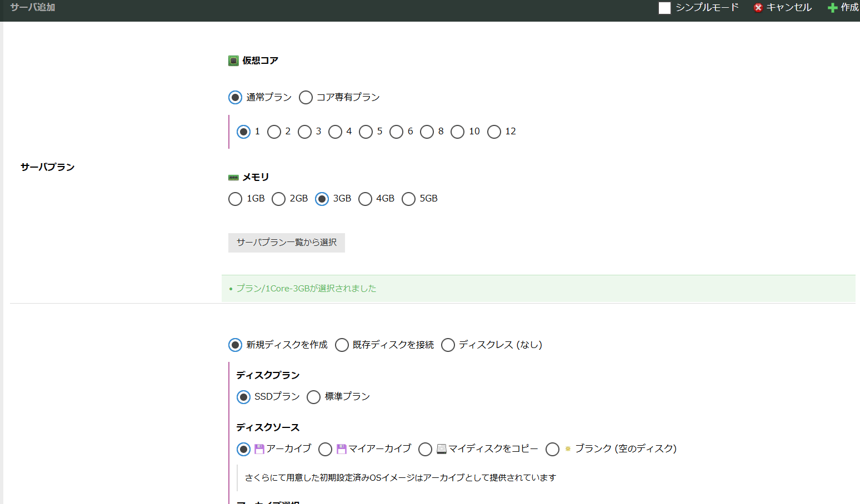Select 1GB memory option

pos(235,199)
